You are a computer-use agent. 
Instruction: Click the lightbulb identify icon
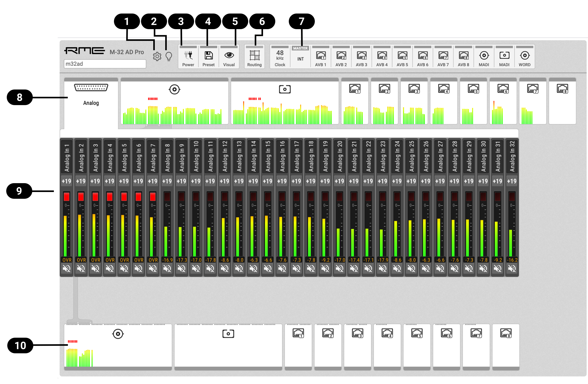coord(169,56)
